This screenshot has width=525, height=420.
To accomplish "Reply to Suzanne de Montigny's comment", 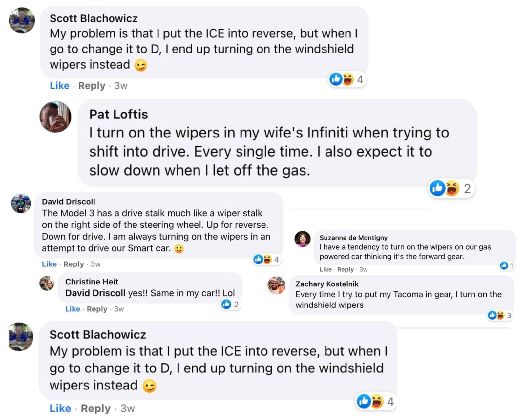I will pyautogui.click(x=345, y=269).
